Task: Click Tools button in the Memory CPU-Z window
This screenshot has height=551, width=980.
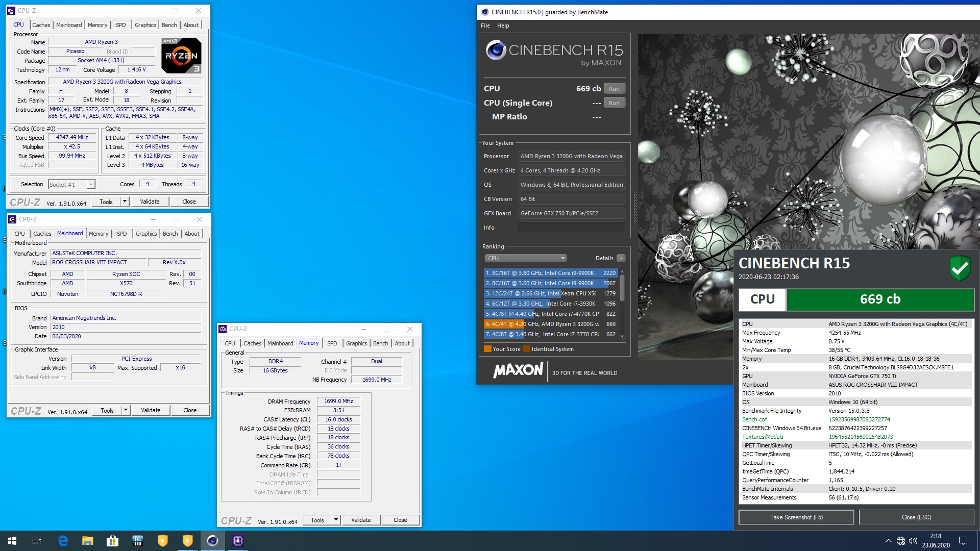Action: point(317,520)
